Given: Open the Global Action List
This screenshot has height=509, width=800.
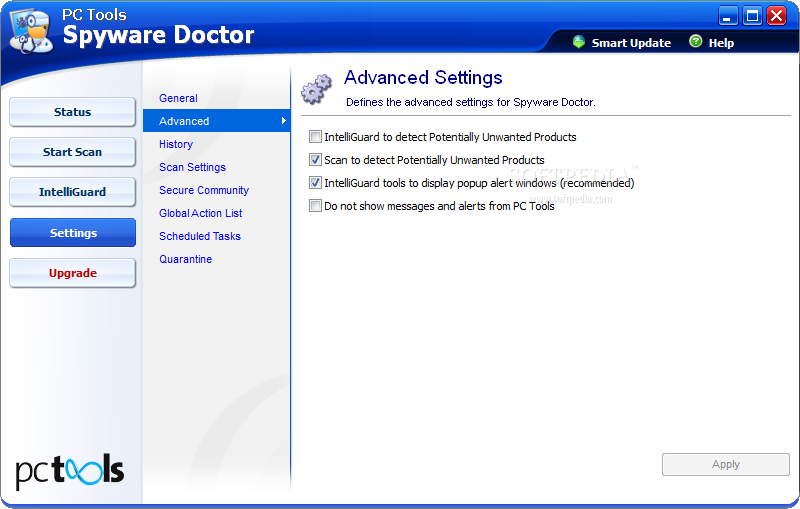Looking at the screenshot, I should point(201,213).
